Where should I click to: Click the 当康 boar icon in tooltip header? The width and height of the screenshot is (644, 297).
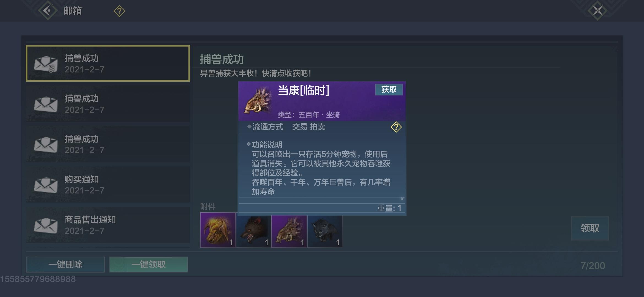click(x=258, y=100)
